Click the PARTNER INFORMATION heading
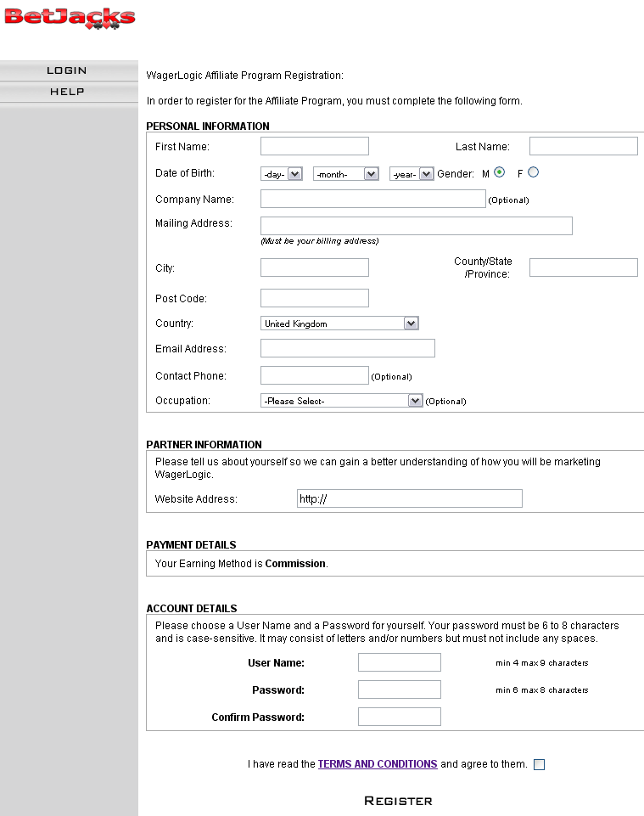The height and width of the screenshot is (816, 644). pos(204,444)
